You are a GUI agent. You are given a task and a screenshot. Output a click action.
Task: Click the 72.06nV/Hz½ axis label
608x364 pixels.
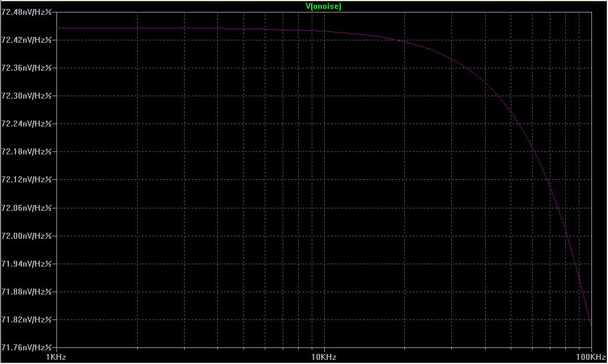pos(26,208)
